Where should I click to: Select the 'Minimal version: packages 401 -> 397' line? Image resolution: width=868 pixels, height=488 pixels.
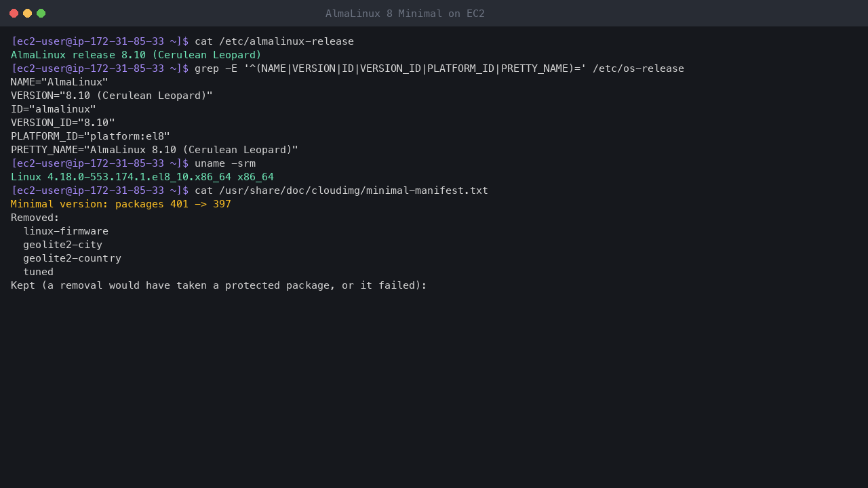[x=121, y=204]
